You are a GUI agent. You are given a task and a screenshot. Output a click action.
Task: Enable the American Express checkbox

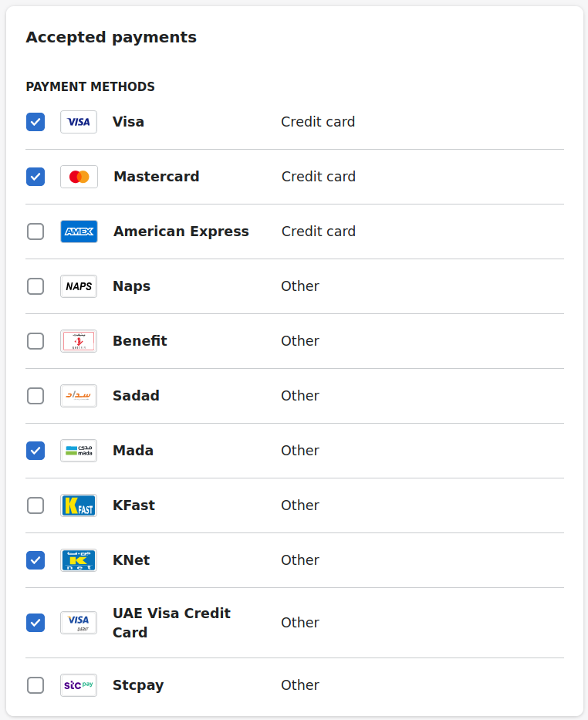click(x=35, y=232)
